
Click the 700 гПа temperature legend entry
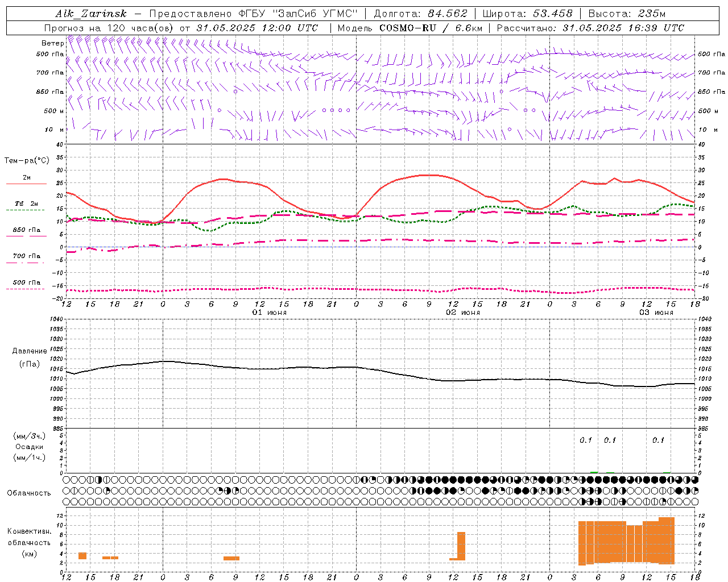[x=26, y=258]
